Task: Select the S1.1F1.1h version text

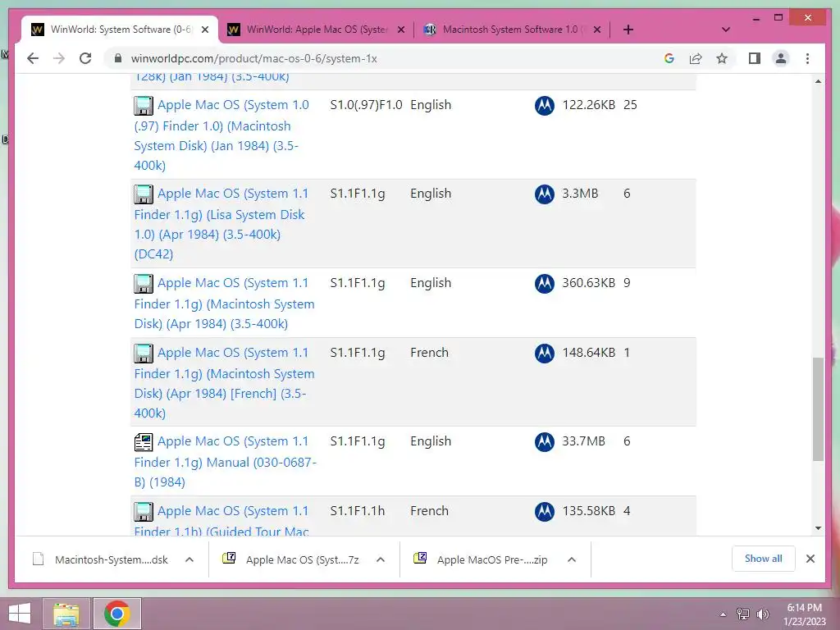Action: tap(358, 511)
